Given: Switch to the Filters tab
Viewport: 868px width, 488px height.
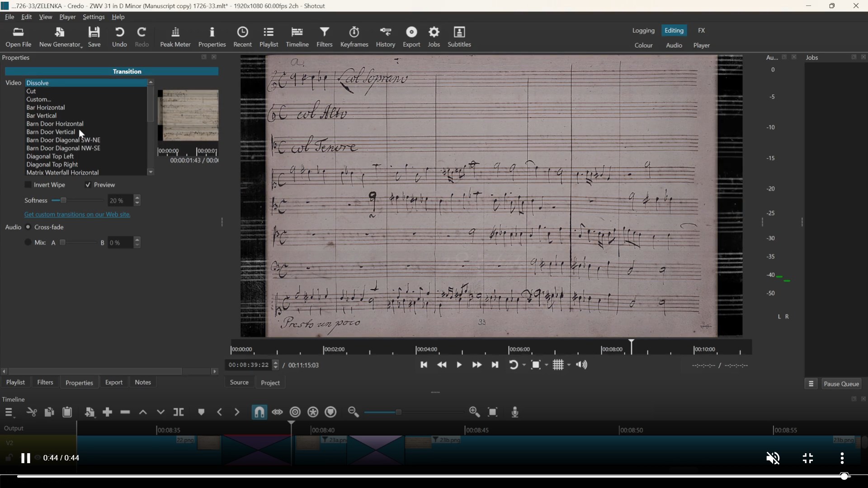Looking at the screenshot, I should coord(45,382).
